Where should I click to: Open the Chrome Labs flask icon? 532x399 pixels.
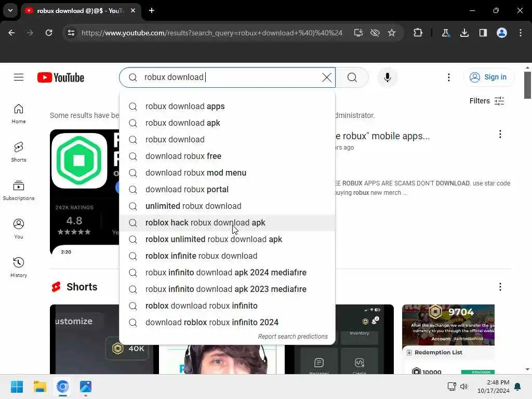445,33
